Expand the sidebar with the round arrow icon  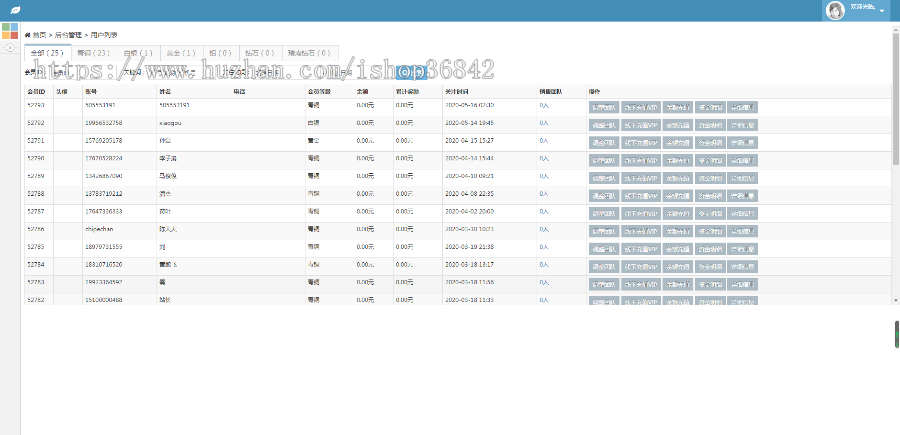pos(9,47)
